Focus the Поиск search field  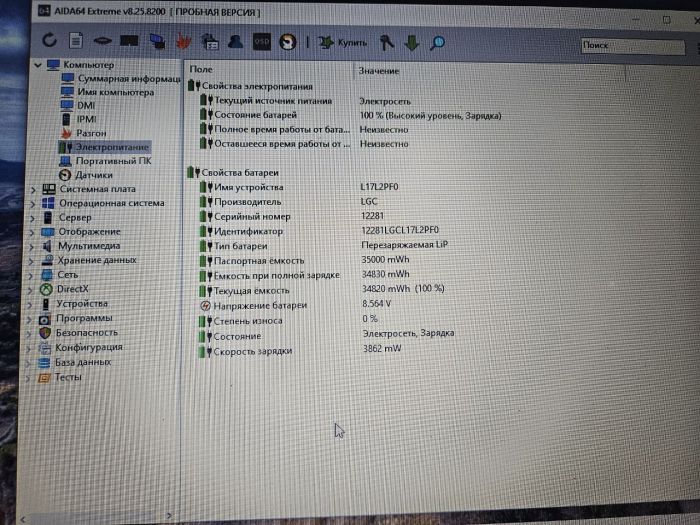[x=633, y=46]
